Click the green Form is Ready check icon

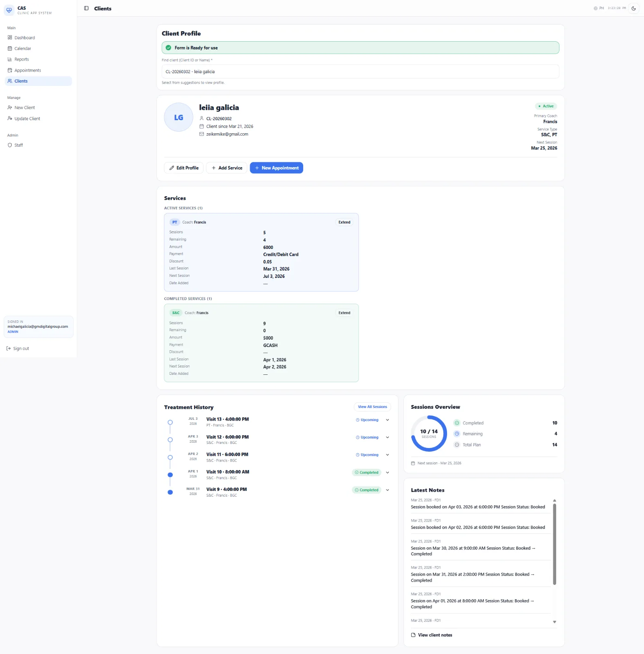point(168,48)
